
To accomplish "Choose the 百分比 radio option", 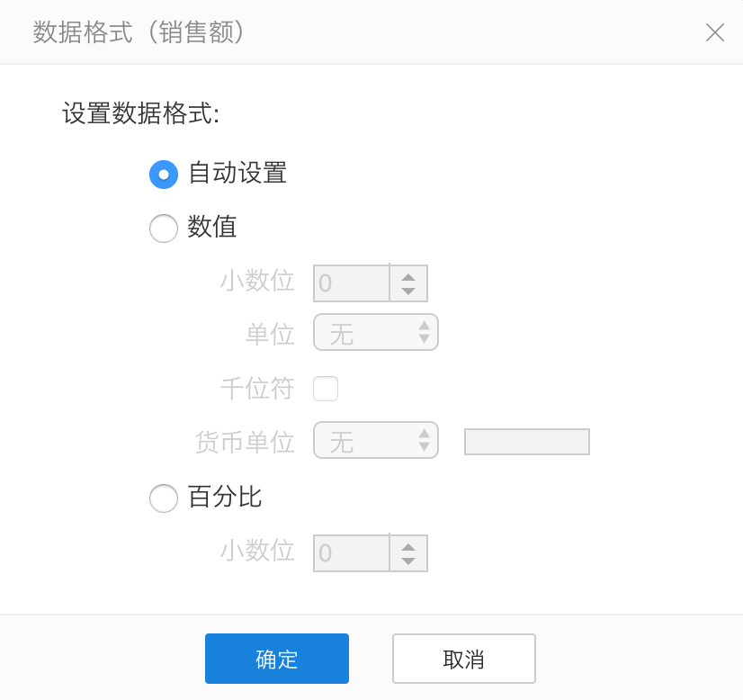I will pyautogui.click(x=164, y=498).
